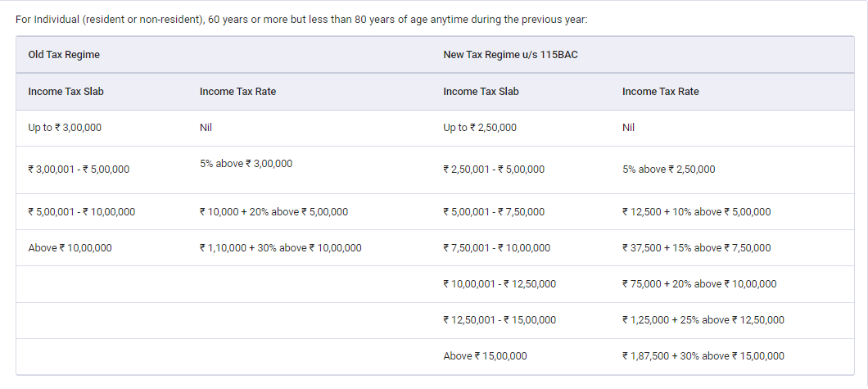Click '₹ 1,10,000 + 30% above ₹ 10,00,000'
Image resolution: width=868 pixels, height=389 pixels.
click(280, 248)
